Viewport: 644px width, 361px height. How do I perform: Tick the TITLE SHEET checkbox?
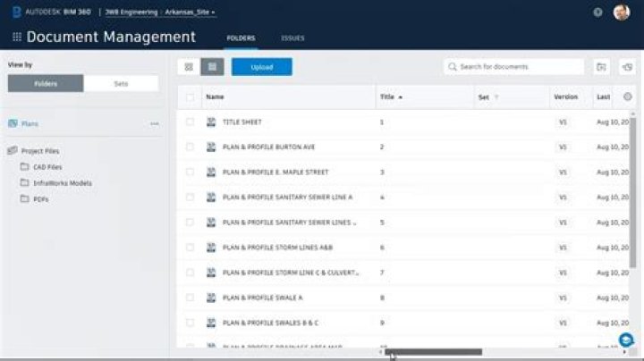190,122
